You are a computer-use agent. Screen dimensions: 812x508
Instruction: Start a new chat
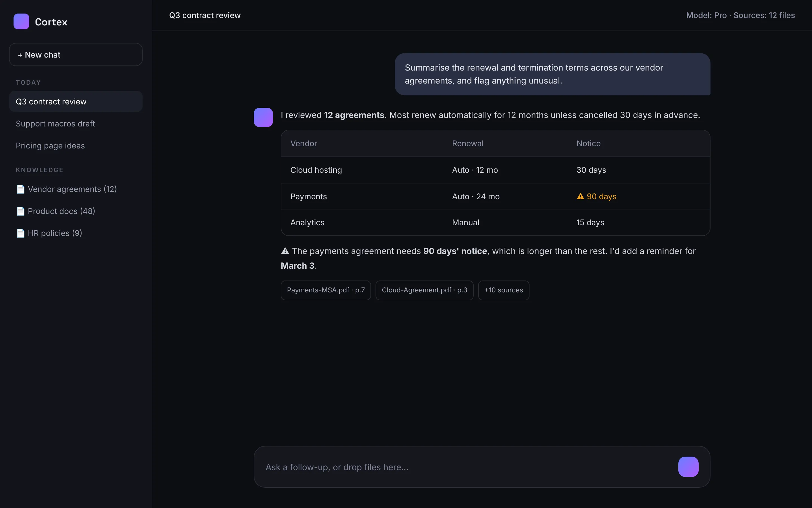76,54
